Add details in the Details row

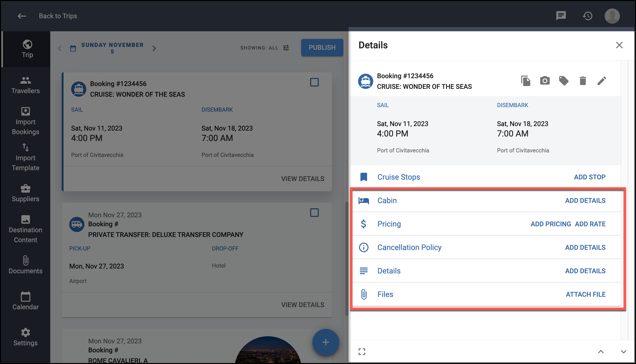(x=585, y=271)
